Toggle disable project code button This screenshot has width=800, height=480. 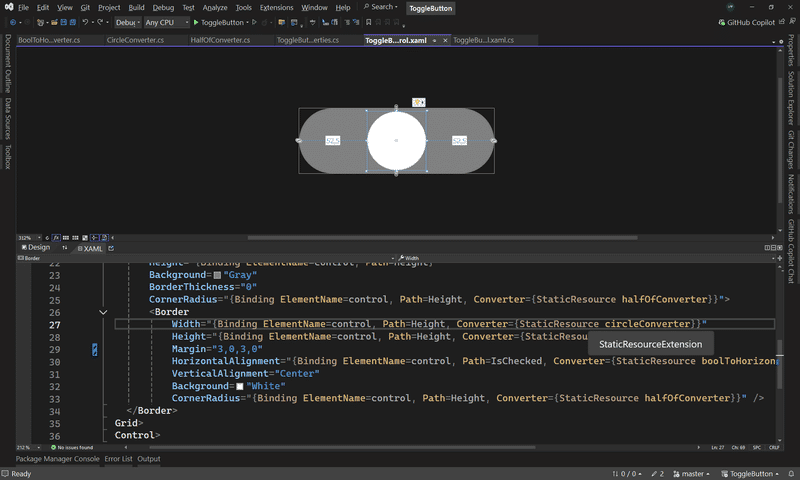pos(105,238)
